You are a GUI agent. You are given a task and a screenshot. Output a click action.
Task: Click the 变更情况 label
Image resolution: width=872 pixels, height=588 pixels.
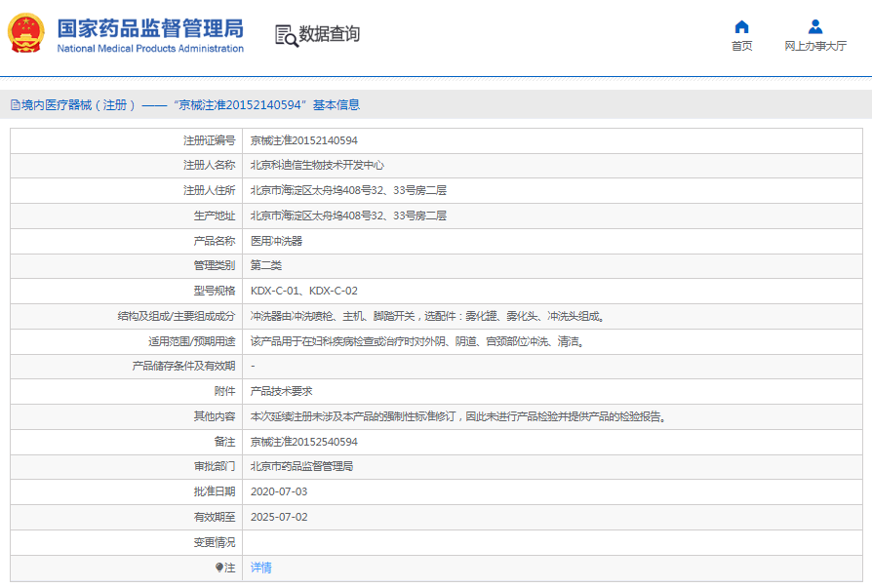pyautogui.click(x=215, y=542)
